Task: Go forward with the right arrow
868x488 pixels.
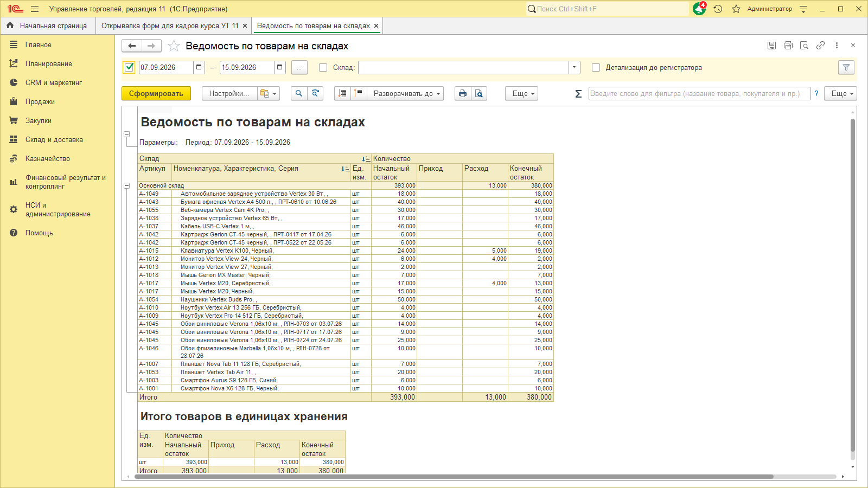Action: pyautogui.click(x=151, y=46)
